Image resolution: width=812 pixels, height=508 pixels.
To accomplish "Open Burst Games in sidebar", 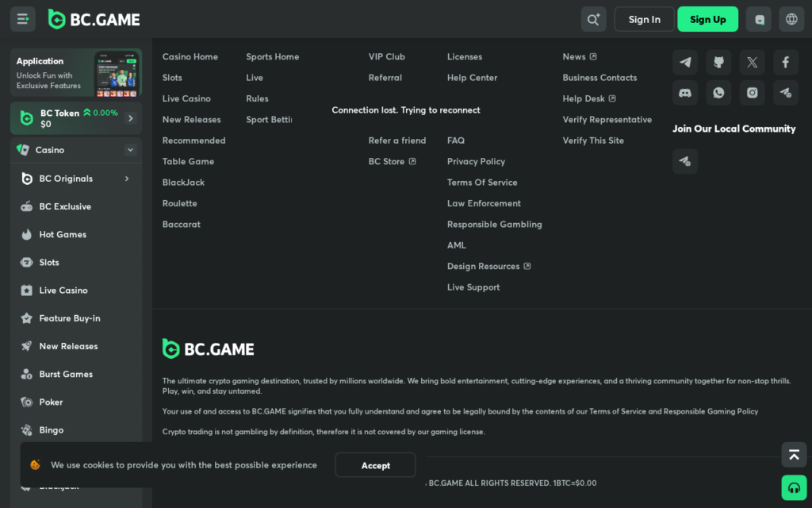I will (x=76, y=375).
